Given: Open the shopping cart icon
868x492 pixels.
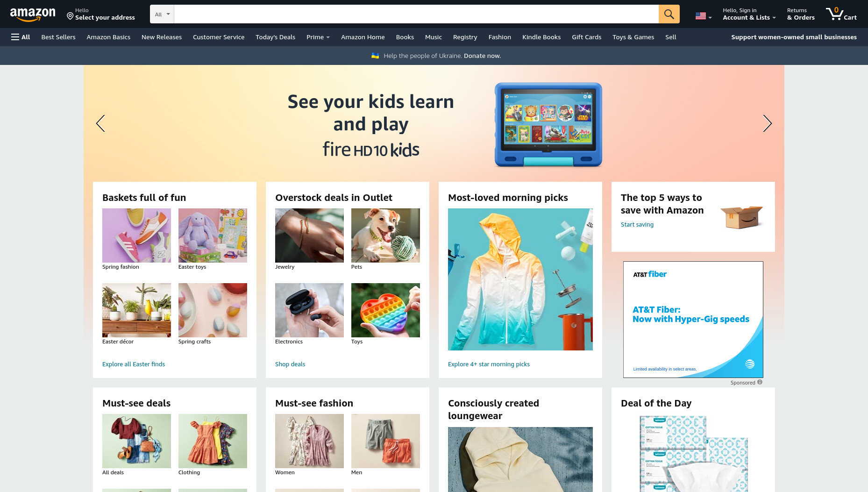Looking at the screenshot, I should tap(841, 14).
